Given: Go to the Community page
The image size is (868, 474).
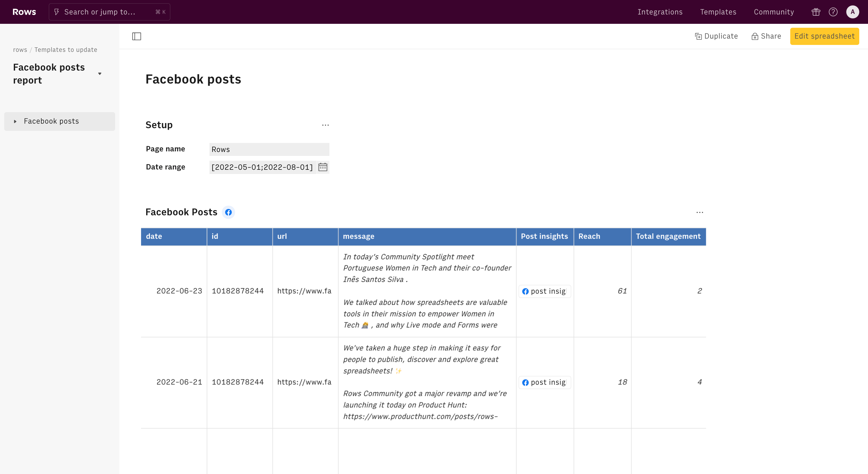Looking at the screenshot, I should tap(774, 12).
